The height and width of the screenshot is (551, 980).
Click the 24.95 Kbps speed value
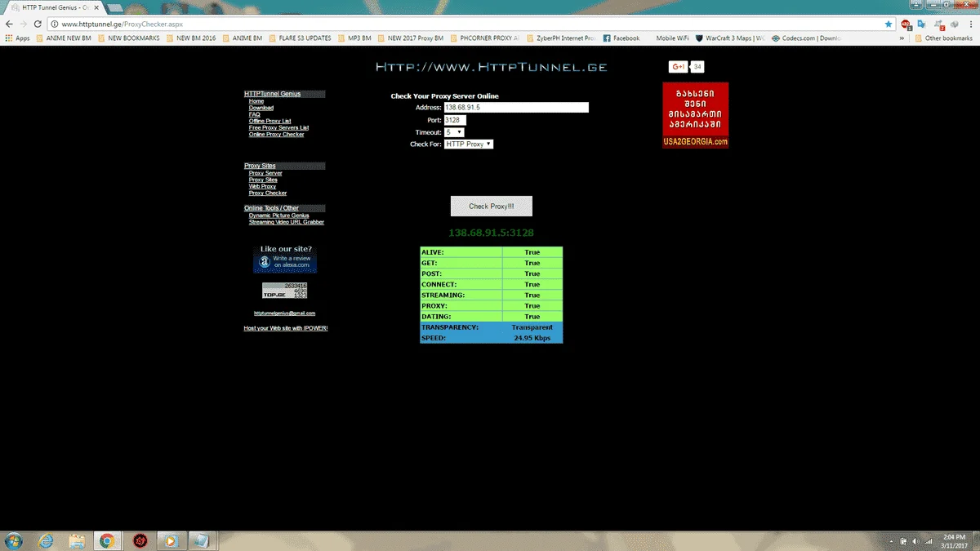click(x=532, y=338)
